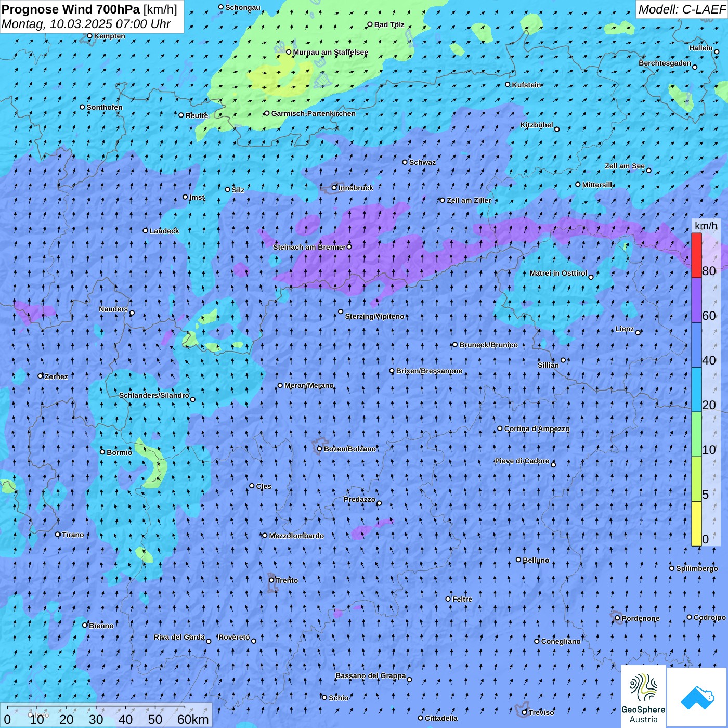Click the Innsbruck city marker
The image size is (728, 728).
tap(334, 188)
